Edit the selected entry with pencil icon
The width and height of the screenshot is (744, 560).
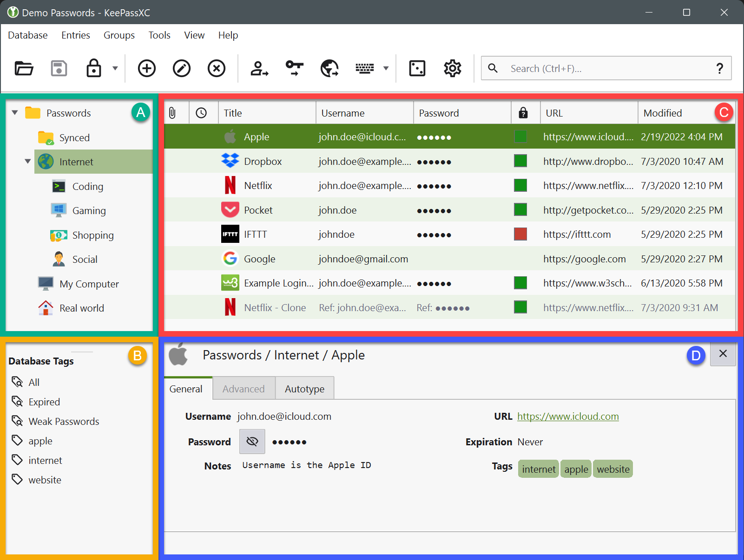point(182,68)
